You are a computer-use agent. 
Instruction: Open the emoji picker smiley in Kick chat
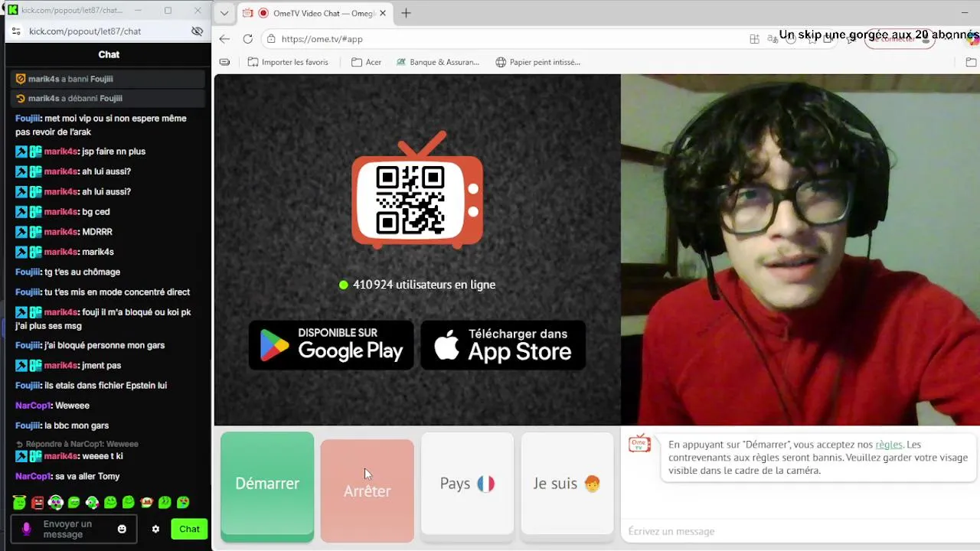pos(122,529)
